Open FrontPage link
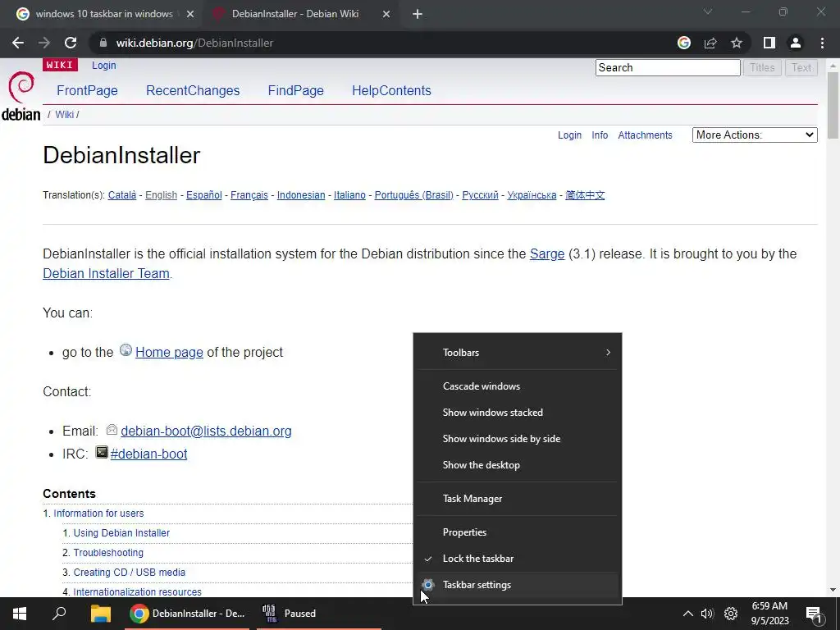Viewport: 840px width, 630px height. click(x=87, y=90)
